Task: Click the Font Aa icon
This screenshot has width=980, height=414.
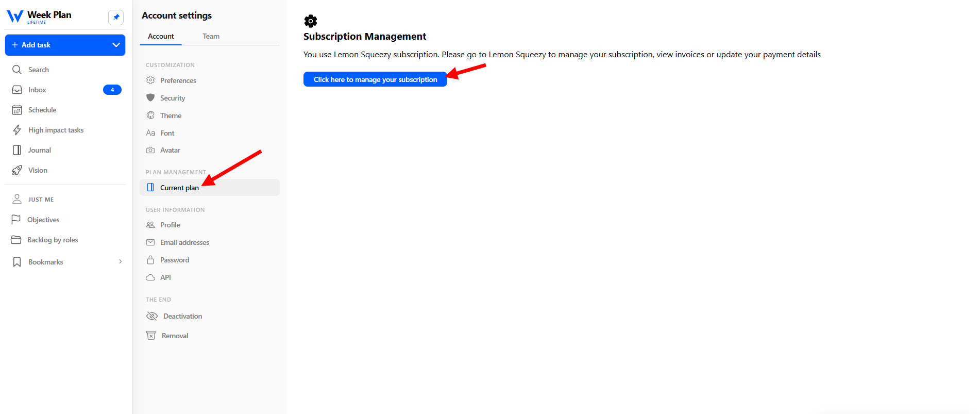Action: [x=150, y=133]
